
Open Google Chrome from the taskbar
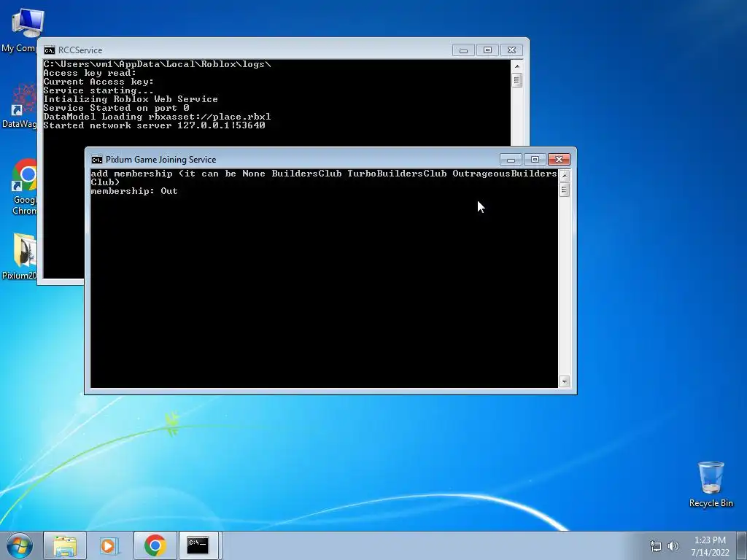click(x=155, y=545)
